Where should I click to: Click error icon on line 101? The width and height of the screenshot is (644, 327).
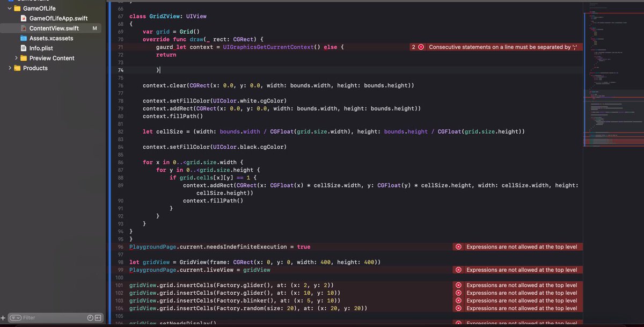pos(458,285)
